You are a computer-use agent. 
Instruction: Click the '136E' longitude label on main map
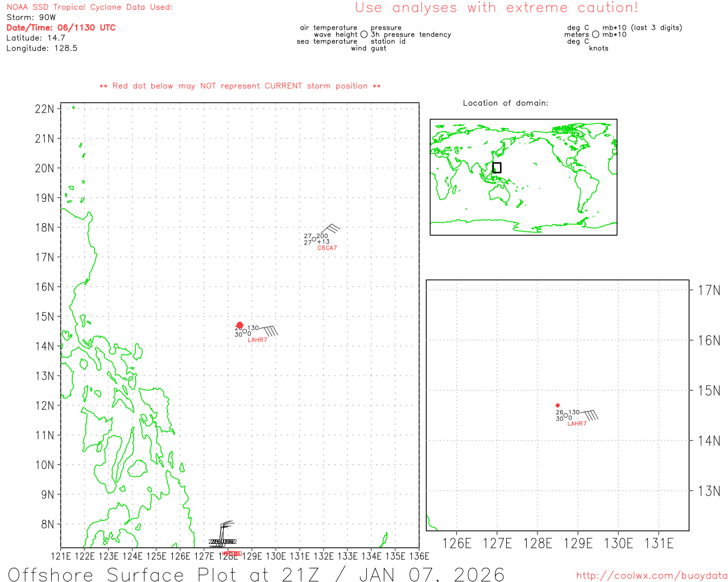coord(419,556)
